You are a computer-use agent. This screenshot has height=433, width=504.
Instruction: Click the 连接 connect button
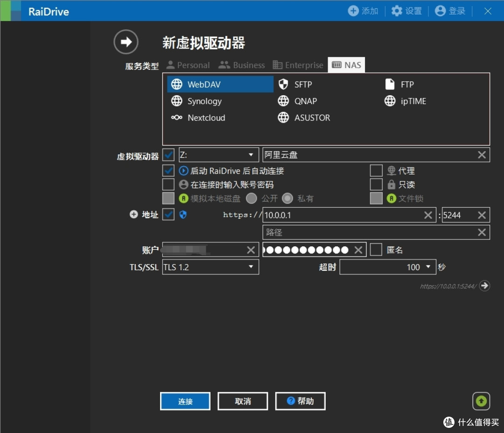[185, 401]
